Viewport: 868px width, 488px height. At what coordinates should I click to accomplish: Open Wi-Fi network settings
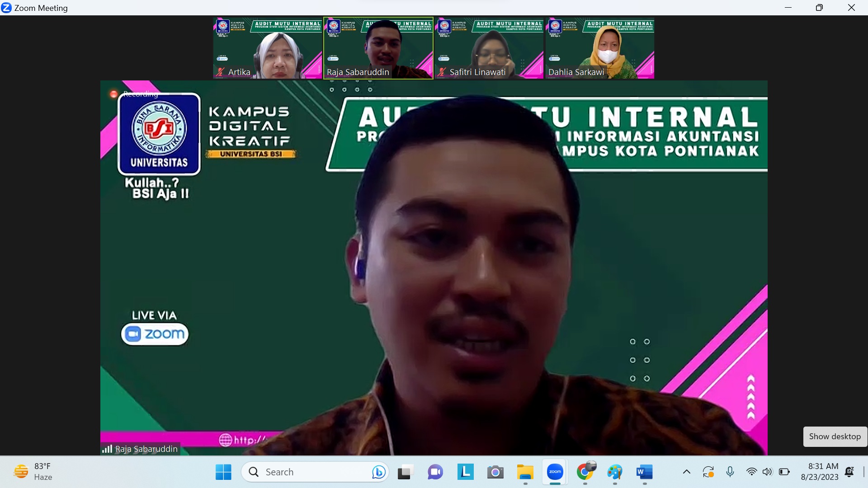[x=751, y=472]
